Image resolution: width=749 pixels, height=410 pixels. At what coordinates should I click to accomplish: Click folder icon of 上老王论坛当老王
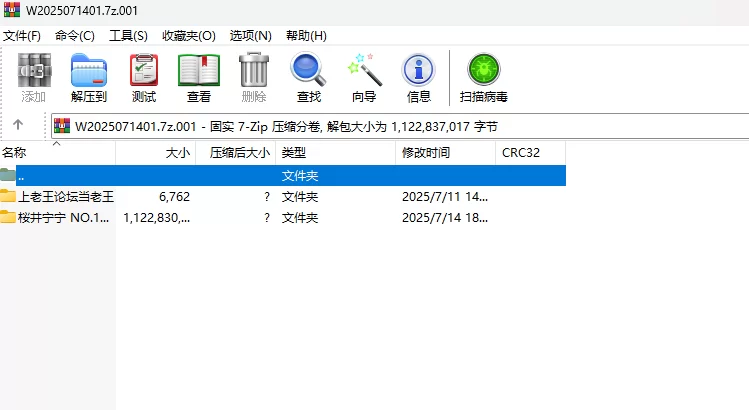(x=8, y=196)
